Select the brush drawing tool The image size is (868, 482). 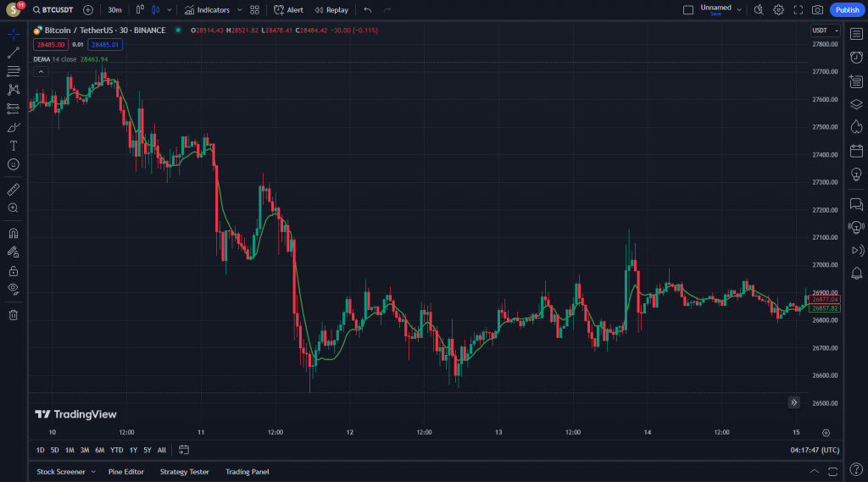pos(14,127)
